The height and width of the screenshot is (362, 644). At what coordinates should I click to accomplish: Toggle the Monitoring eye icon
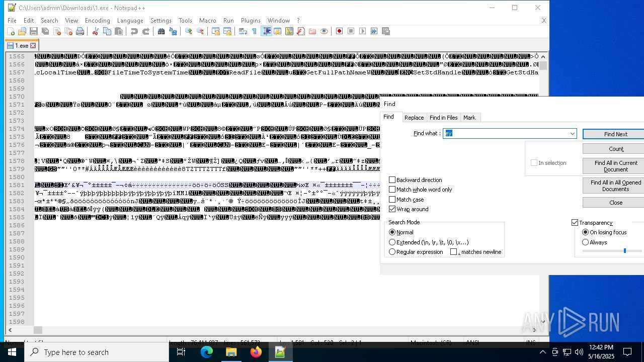(x=324, y=31)
